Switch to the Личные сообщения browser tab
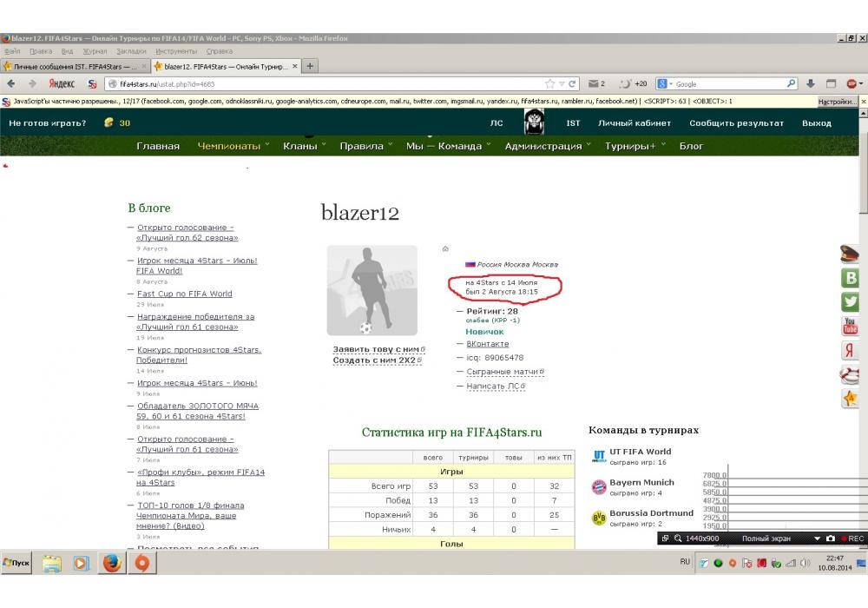 pos(74,66)
